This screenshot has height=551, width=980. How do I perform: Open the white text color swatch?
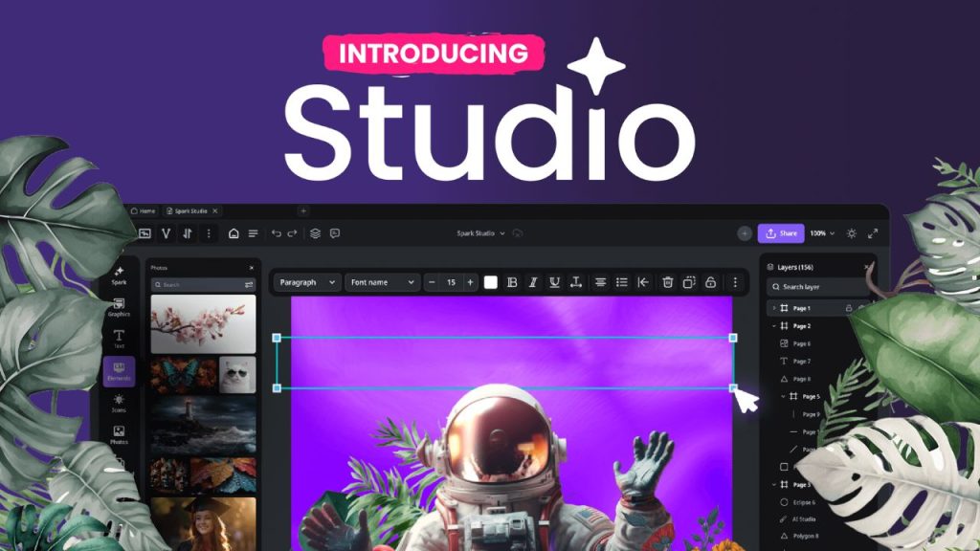point(491,282)
